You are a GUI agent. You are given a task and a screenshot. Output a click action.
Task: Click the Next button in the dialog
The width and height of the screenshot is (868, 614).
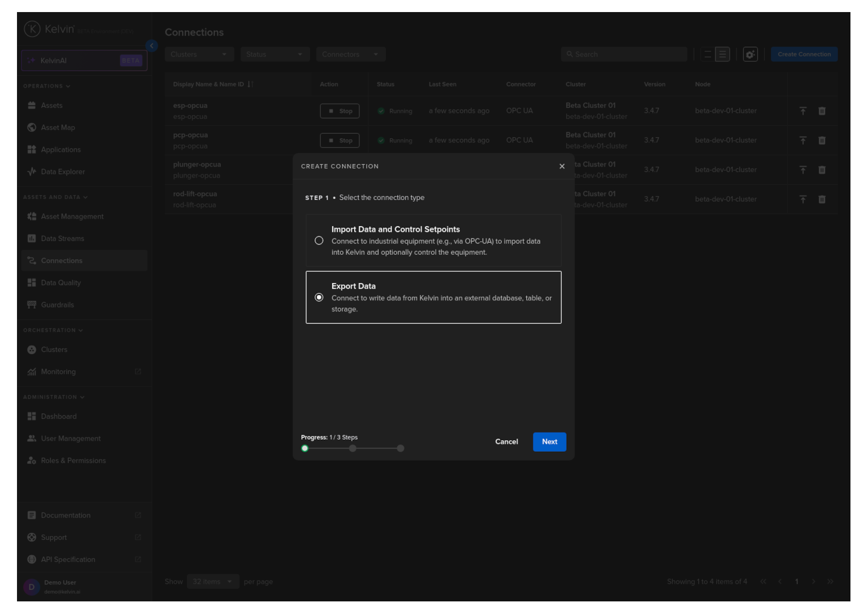(x=549, y=442)
